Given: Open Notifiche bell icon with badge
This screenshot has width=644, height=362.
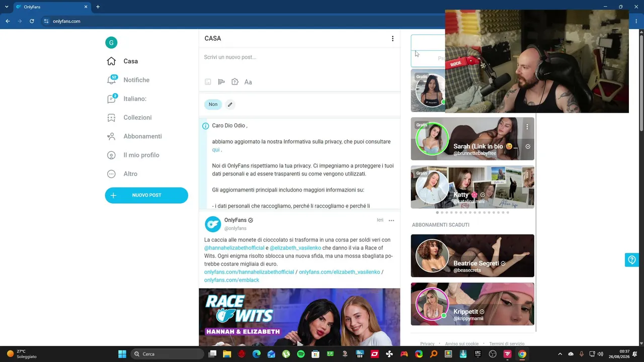Looking at the screenshot, I should 112,80.
